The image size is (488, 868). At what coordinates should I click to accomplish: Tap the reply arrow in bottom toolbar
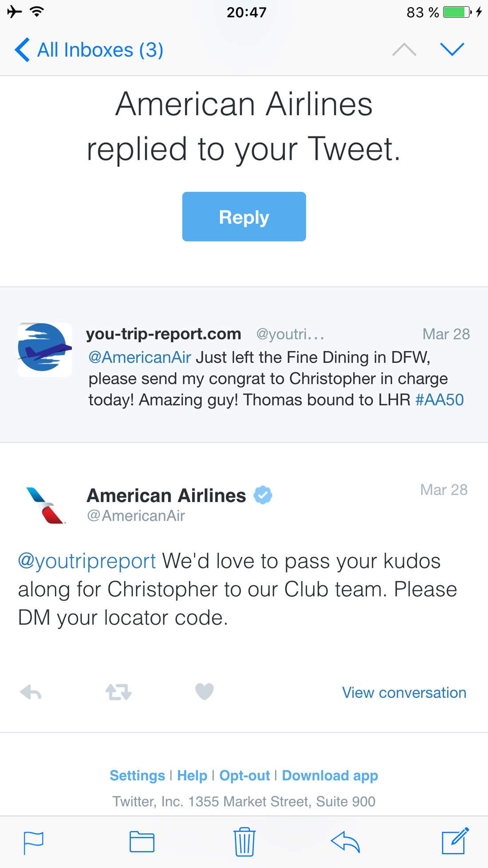coord(345,842)
